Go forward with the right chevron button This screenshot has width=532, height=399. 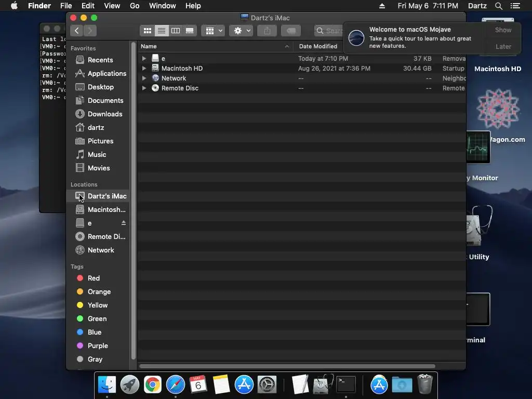coord(90,31)
